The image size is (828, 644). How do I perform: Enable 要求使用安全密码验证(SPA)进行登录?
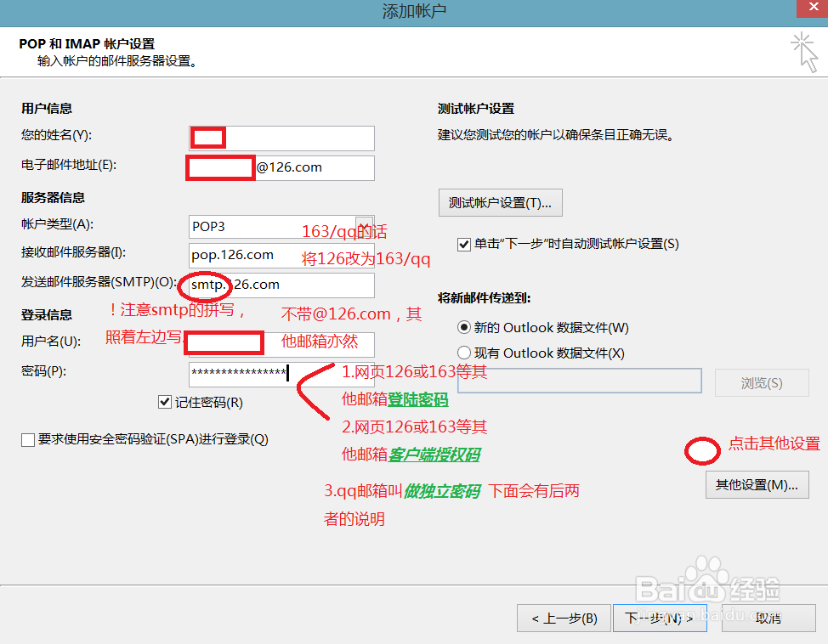click(26, 439)
